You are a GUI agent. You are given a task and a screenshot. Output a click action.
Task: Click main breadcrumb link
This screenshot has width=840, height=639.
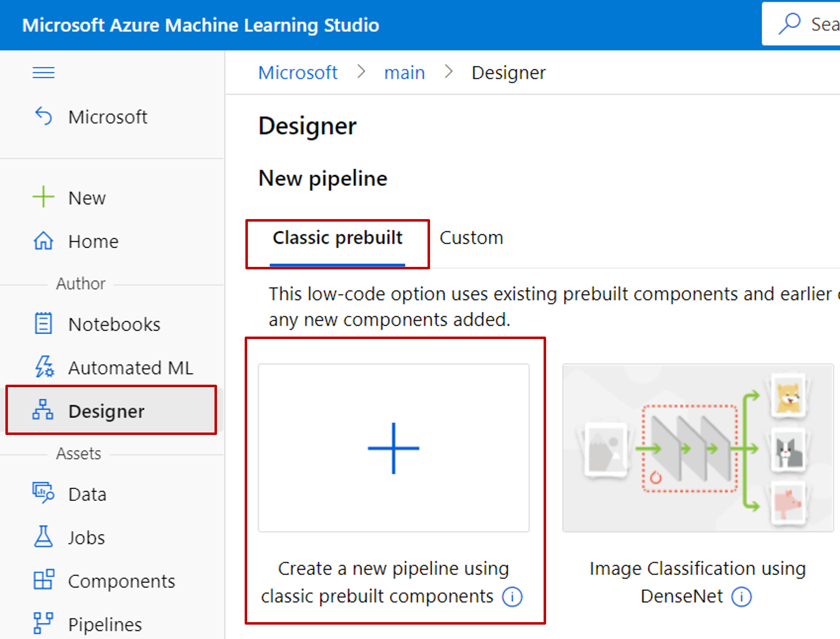click(x=403, y=76)
